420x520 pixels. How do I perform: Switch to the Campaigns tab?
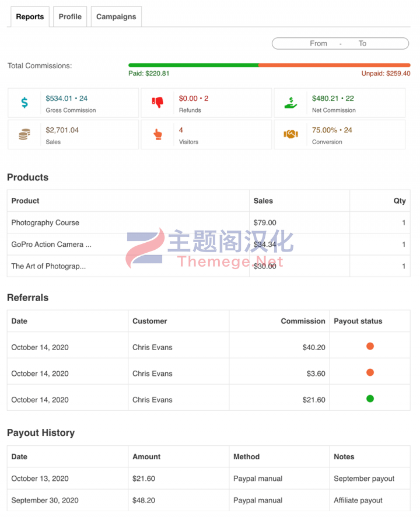point(116,16)
